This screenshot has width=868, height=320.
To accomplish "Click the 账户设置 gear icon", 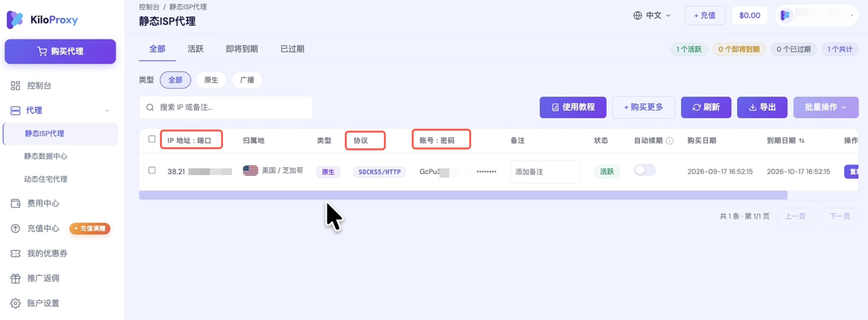I will click(x=15, y=304).
